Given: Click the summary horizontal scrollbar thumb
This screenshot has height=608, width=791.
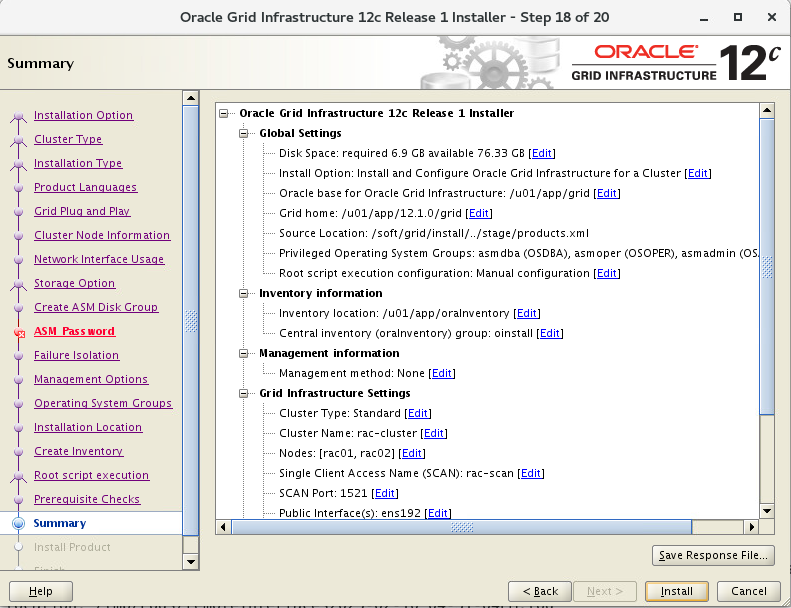Looking at the screenshot, I should 462,527.
